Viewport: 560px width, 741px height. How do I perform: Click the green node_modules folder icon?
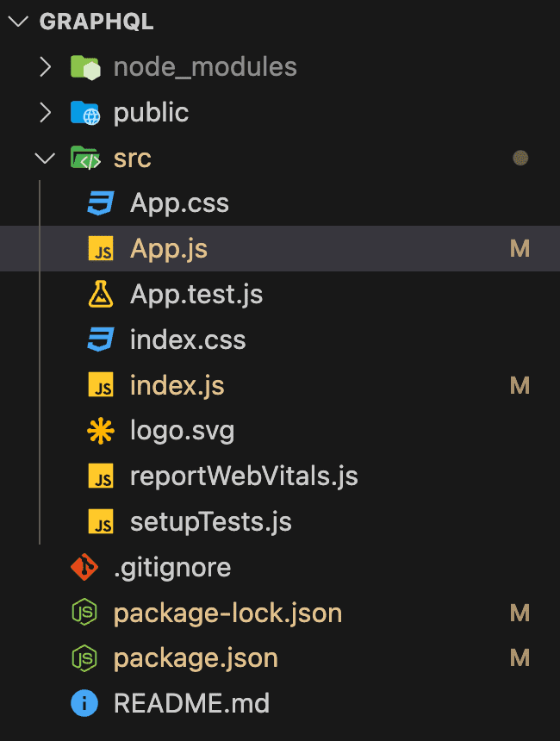pyautogui.click(x=84, y=67)
